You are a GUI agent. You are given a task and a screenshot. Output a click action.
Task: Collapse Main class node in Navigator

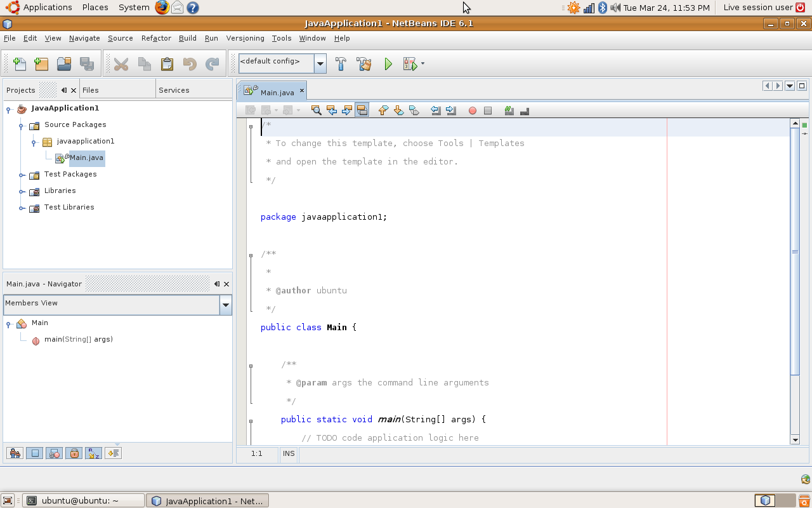[9, 324]
